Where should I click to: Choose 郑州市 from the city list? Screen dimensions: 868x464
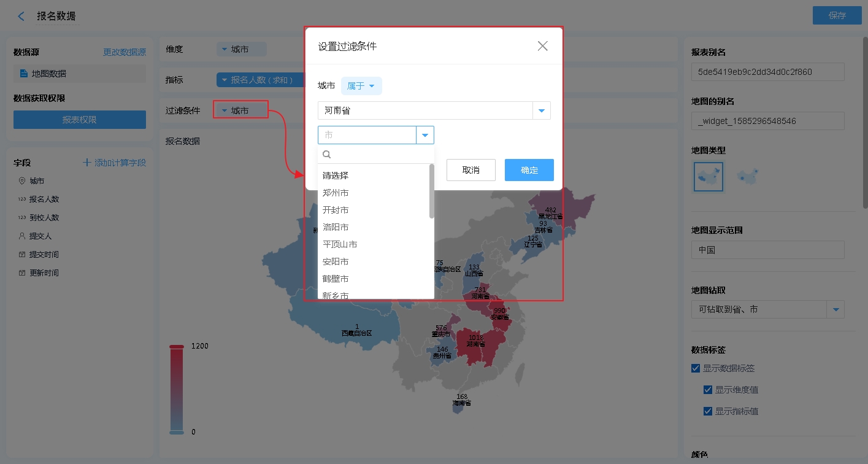336,193
